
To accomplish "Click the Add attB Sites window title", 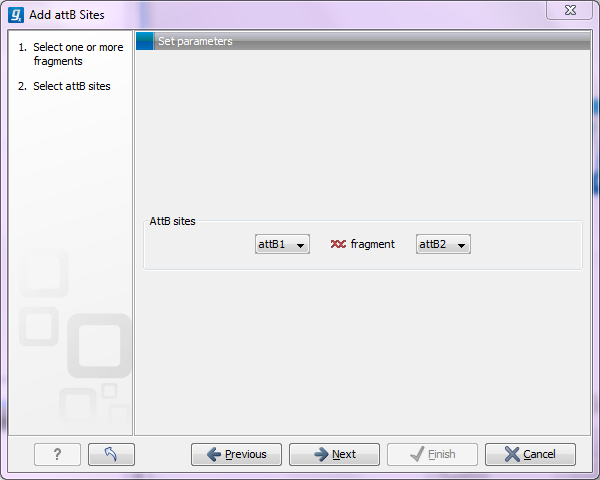I will [66, 15].
